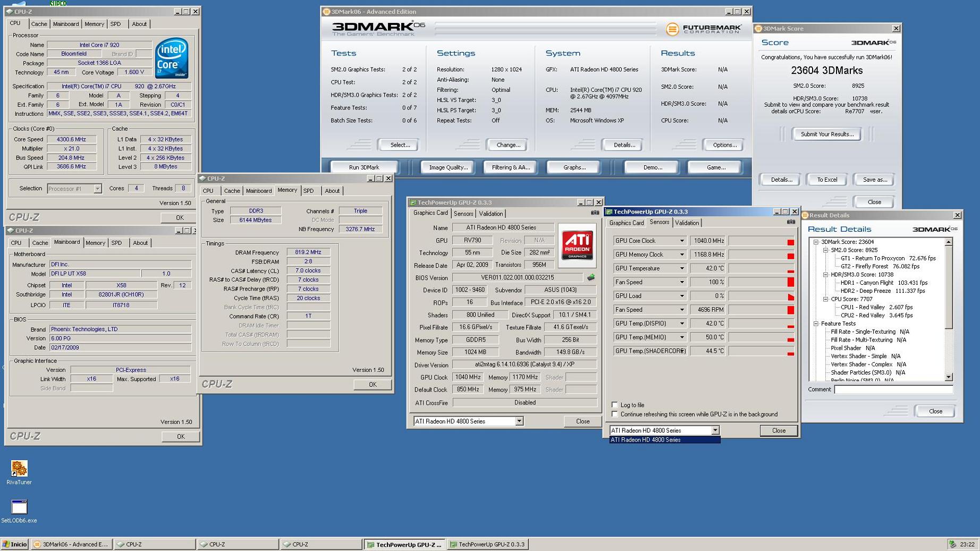Switch to Sensors tab in GPU-Z Graphics Card window

pyautogui.click(x=463, y=214)
